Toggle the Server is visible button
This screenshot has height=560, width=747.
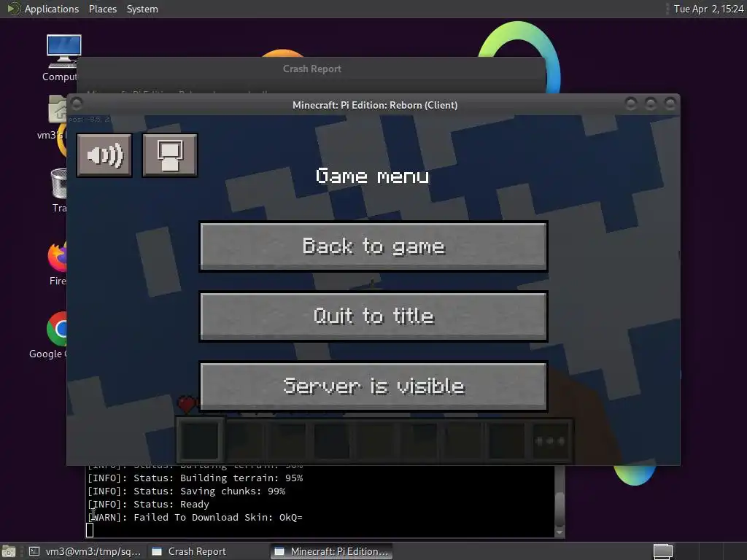tap(373, 386)
